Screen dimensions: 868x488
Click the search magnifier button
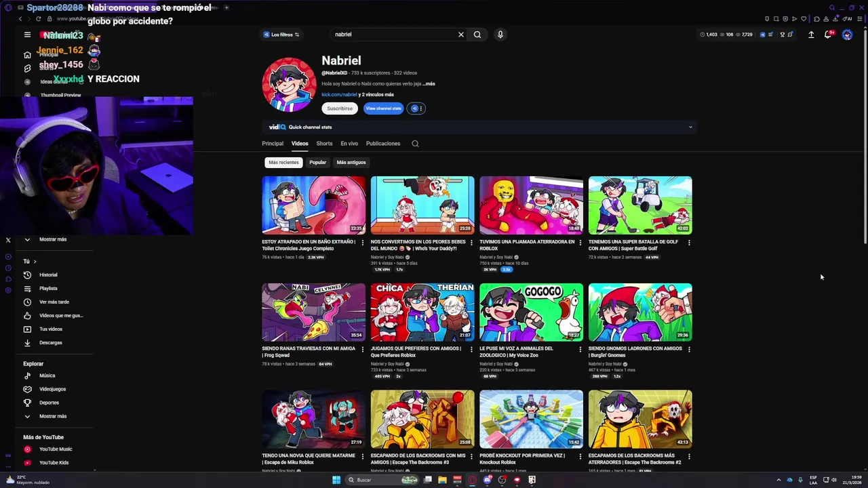click(x=477, y=35)
